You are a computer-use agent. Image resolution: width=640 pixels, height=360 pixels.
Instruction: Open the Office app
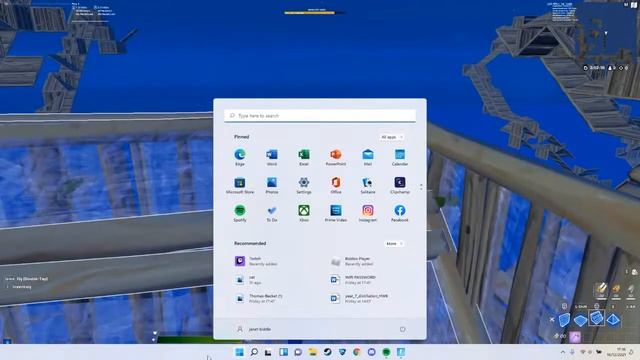[x=336, y=185]
